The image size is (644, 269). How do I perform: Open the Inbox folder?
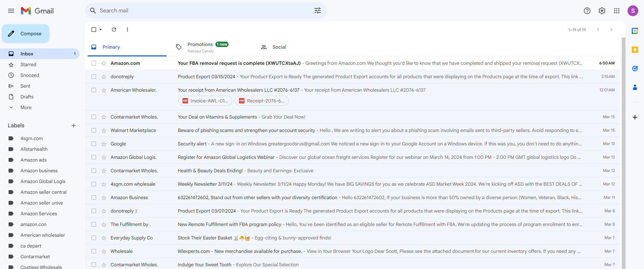click(40, 54)
